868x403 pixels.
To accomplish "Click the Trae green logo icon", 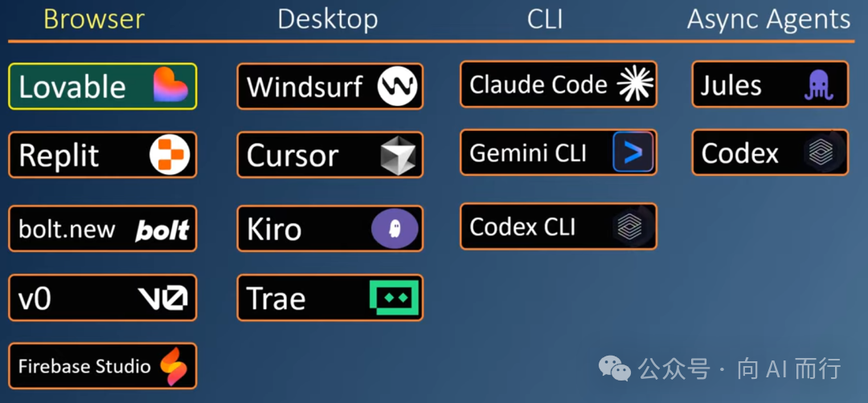I will (x=394, y=297).
